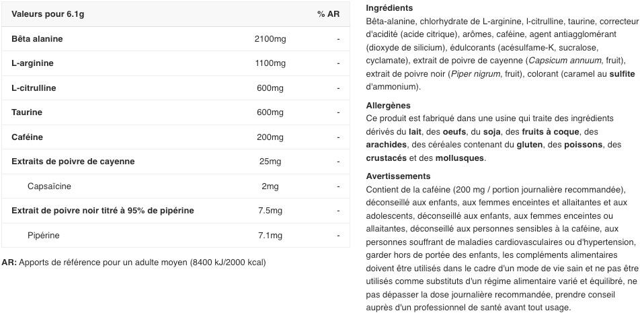Select the 'L-citrulline' row label
The width and height of the screenshot is (644, 315).
click(x=34, y=88)
